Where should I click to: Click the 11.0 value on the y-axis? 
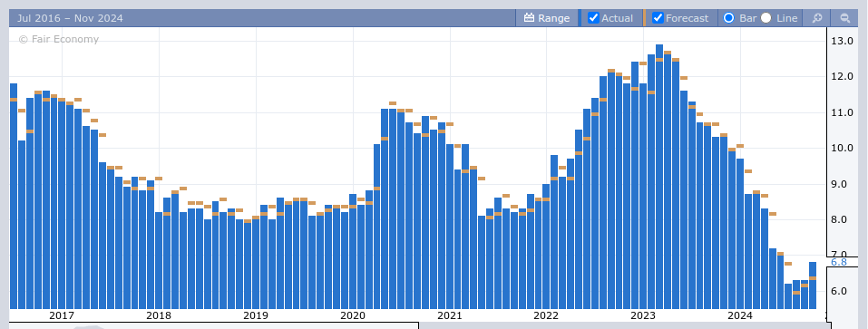[842, 112]
